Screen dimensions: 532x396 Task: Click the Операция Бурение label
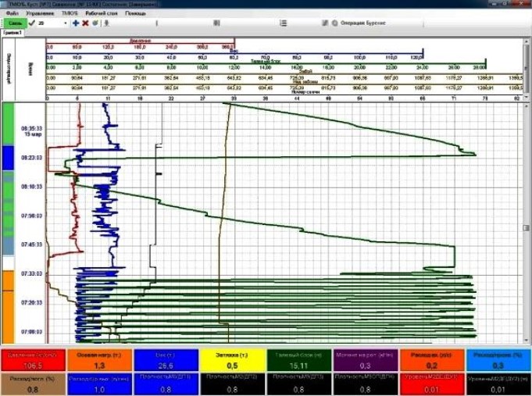362,23
